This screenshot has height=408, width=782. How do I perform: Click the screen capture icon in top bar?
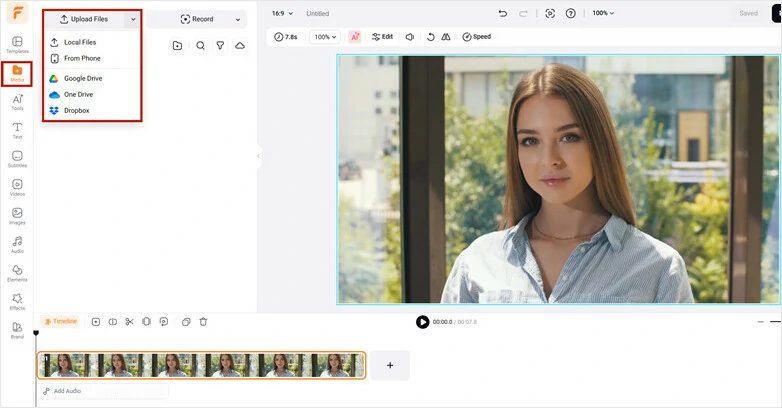click(x=550, y=13)
